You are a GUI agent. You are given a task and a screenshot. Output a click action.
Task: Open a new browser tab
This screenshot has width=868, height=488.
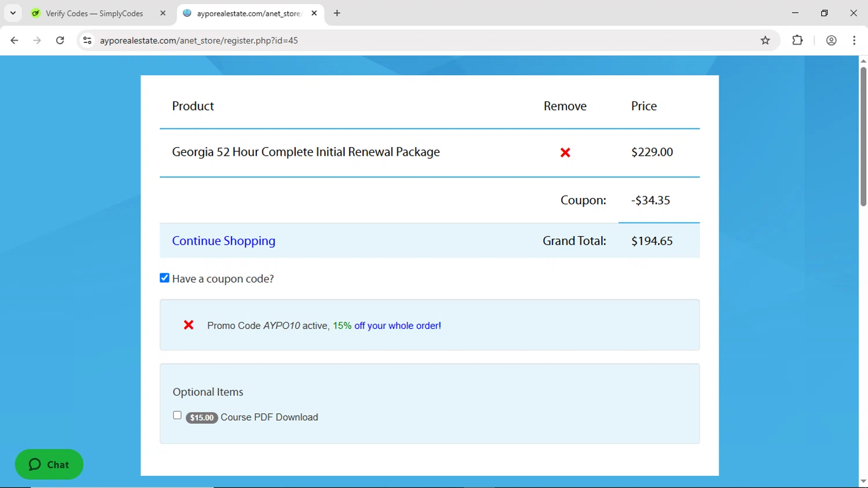click(337, 13)
